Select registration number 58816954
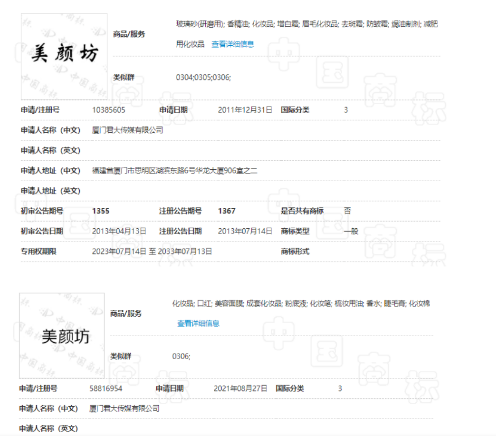Screen dimensions: 496x446 [106, 388]
